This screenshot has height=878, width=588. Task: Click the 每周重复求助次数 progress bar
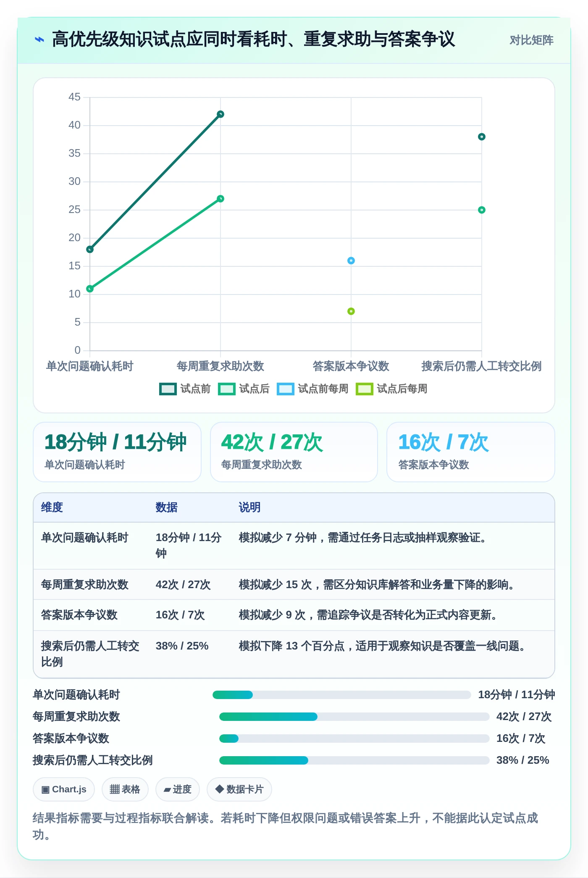[x=354, y=717]
